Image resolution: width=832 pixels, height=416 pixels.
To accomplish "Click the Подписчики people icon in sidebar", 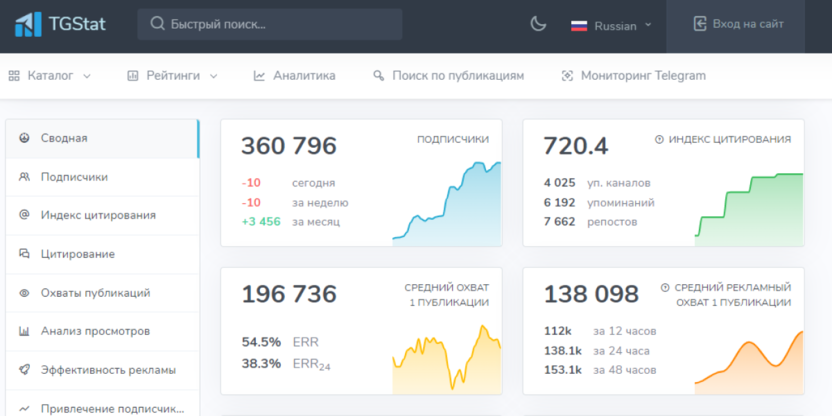I will (x=24, y=177).
